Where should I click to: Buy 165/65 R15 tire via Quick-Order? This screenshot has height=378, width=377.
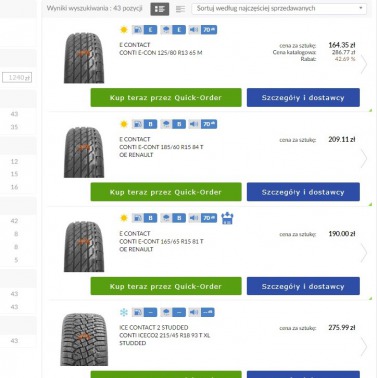click(x=166, y=286)
